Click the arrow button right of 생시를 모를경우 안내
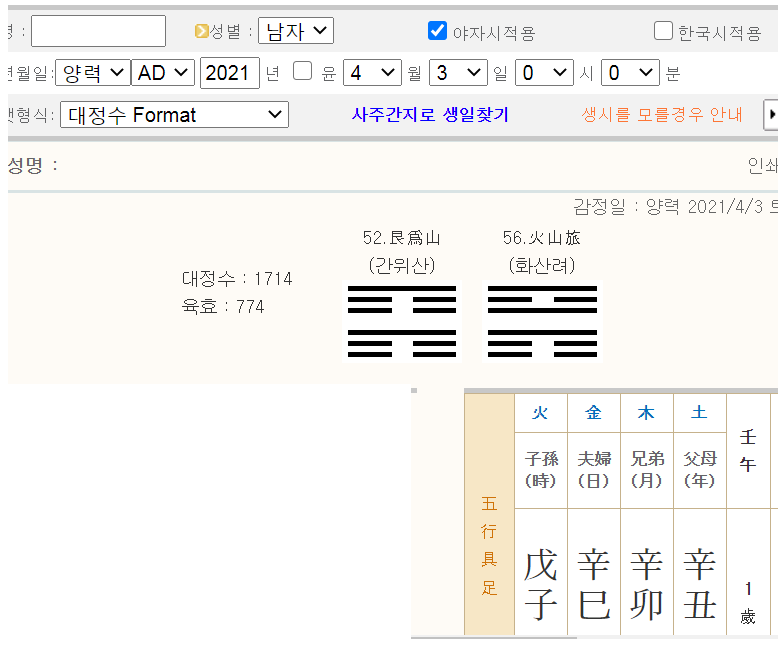 tap(771, 115)
